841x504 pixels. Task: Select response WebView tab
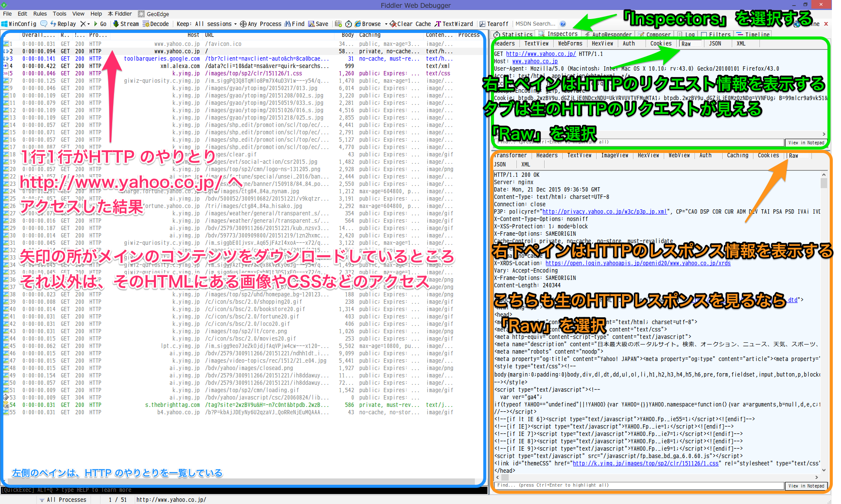[x=679, y=155]
